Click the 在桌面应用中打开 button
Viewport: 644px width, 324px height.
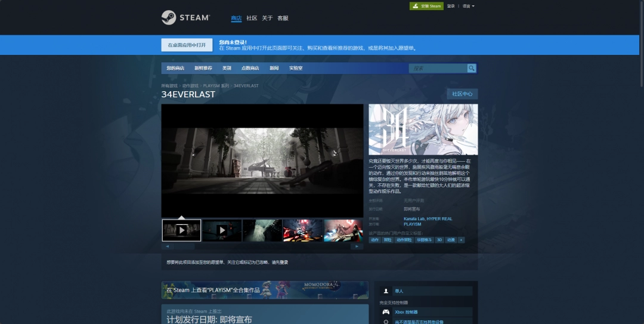[x=187, y=45]
